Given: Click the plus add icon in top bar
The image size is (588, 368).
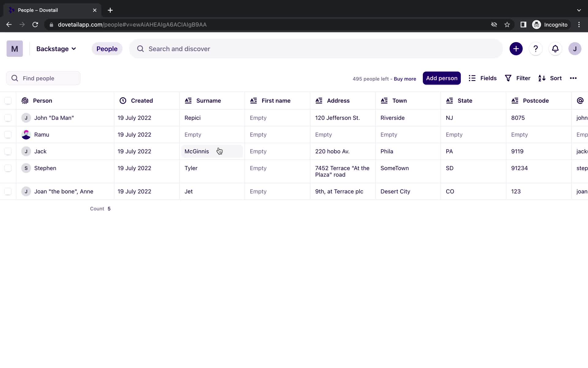Looking at the screenshot, I should (x=516, y=48).
